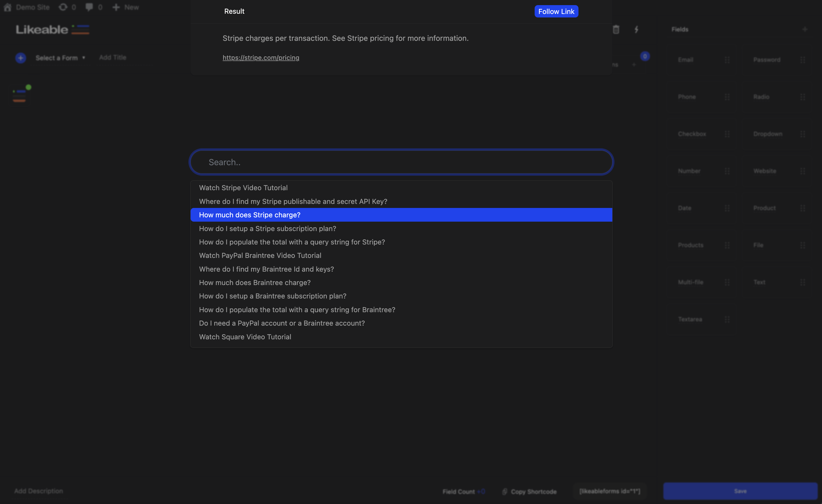Screen dimensions: 822x504
Task: Click the trash delete icon
Action: [x=616, y=29]
